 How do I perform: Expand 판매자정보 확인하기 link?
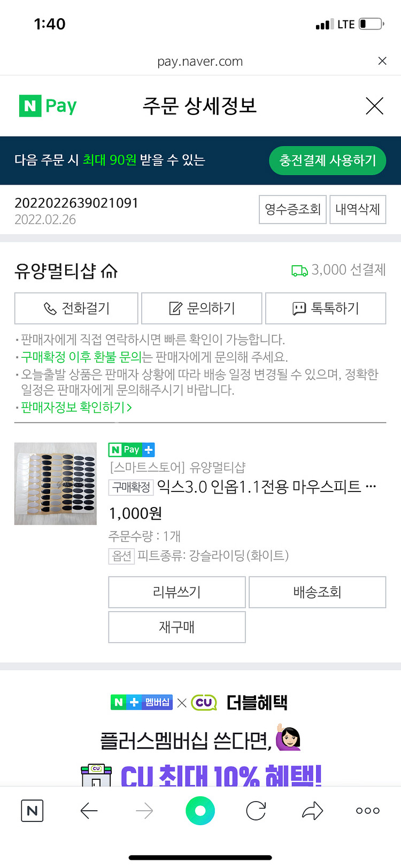click(x=76, y=408)
